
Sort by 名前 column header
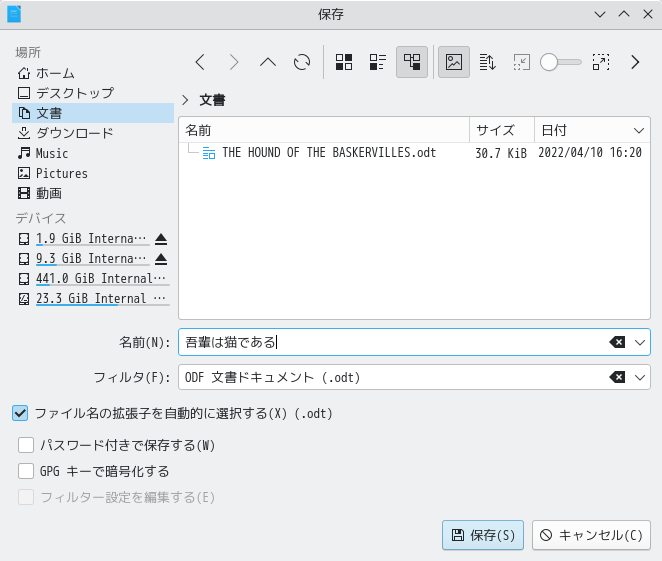pos(324,130)
